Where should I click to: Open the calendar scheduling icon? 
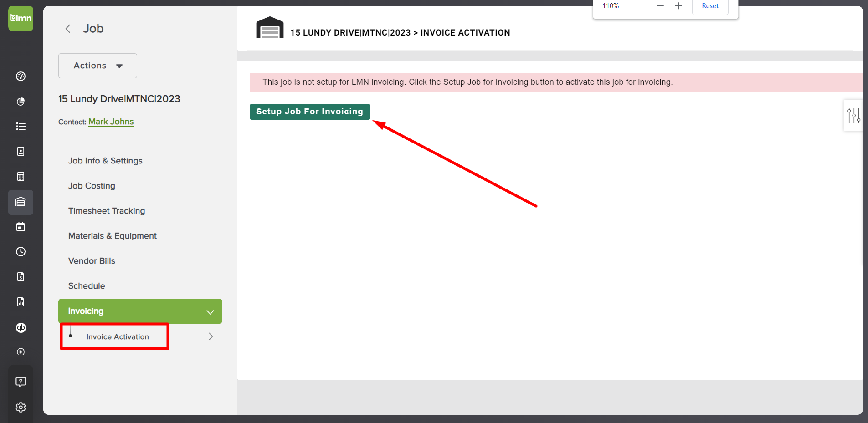[x=21, y=226]
